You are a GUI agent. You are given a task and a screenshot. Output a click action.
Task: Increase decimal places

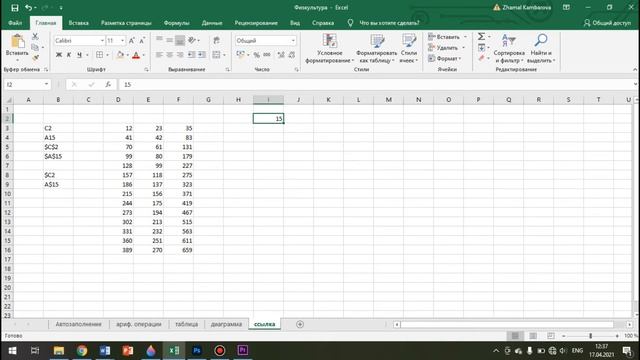pyautogui.click(x=281, y=55)
